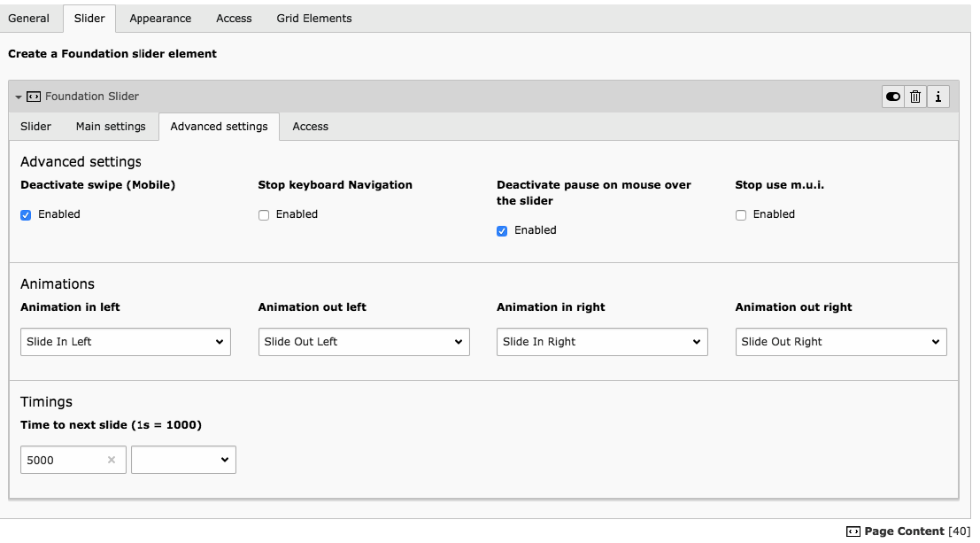The width and height of the screenshot is (980, 543).
Task: Open the Animation out right dropdown
Action: 841,342
